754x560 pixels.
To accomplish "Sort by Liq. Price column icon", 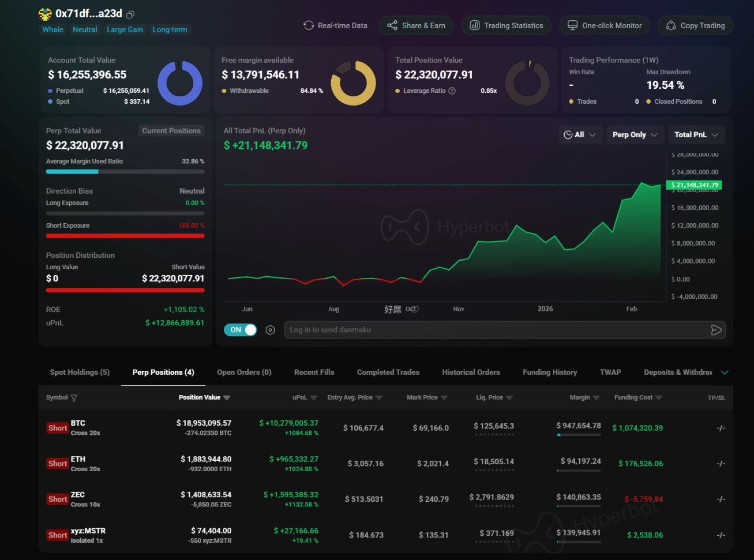I will point(509,398).
